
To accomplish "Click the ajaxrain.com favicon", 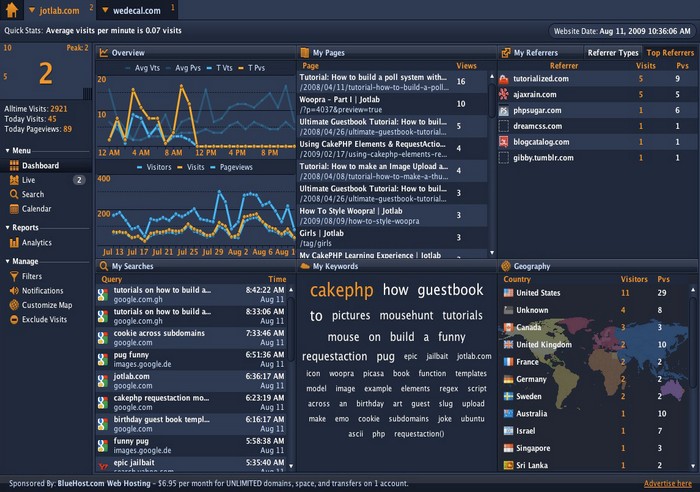I will coord(504,94).
